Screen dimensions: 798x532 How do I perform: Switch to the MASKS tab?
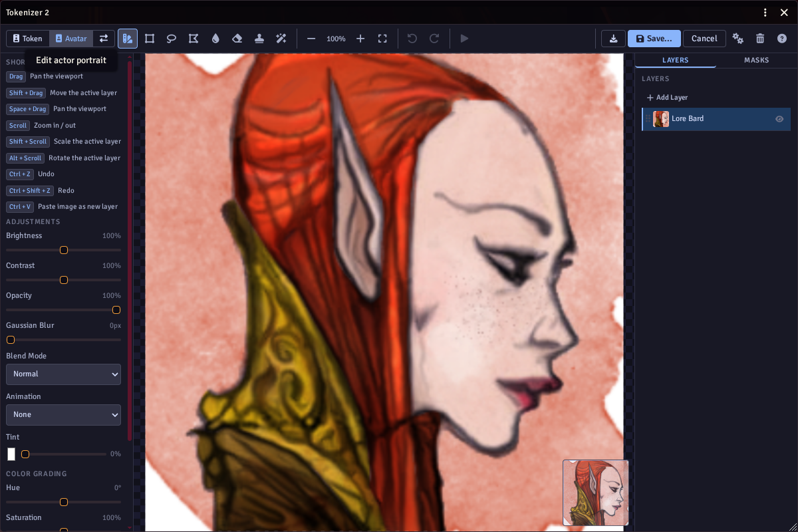pos(757,61)
